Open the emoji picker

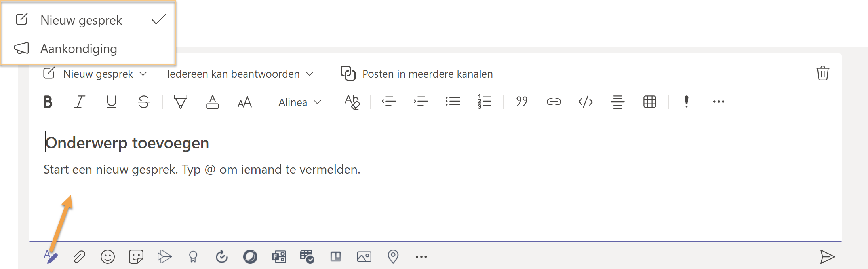click(108, 257)
